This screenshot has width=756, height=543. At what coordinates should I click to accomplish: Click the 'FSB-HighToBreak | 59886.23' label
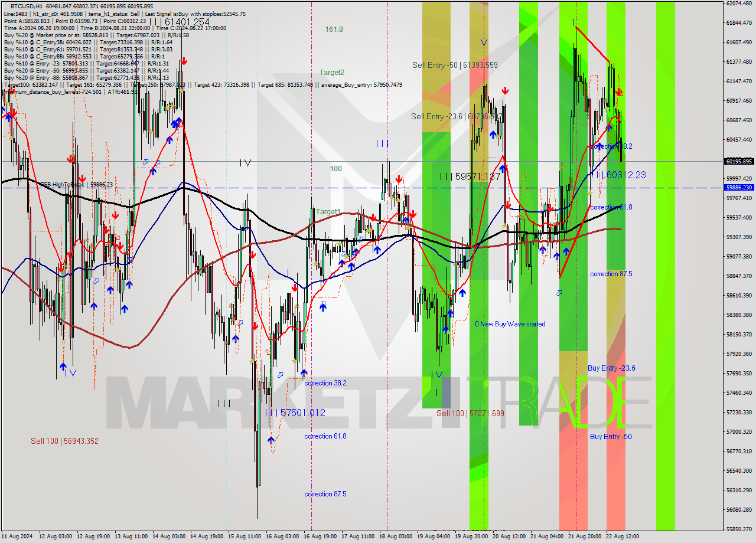[x=76, y=184]
